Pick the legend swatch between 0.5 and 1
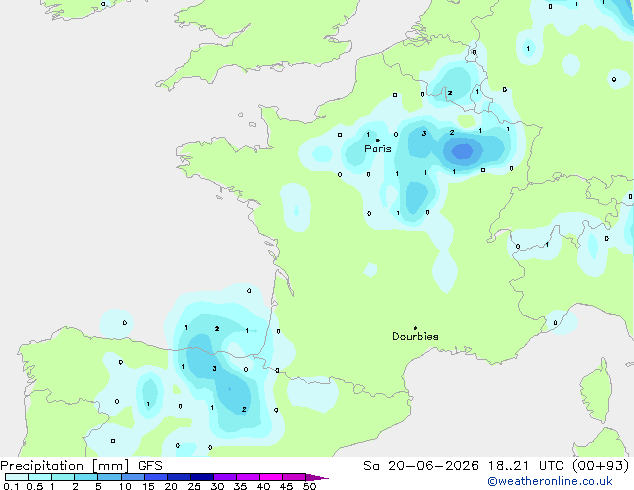The width and height of the screenshot is (634, 490). pos(40,477)
